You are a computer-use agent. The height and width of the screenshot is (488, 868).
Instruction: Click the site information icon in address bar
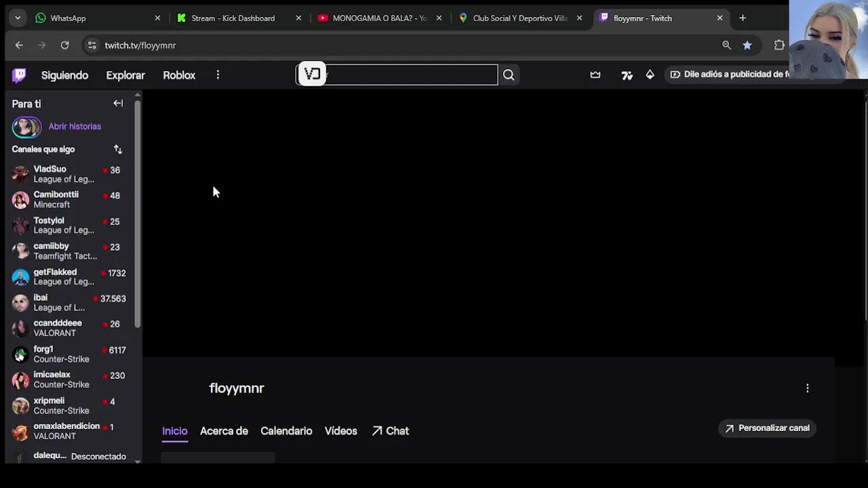point(92,45)
